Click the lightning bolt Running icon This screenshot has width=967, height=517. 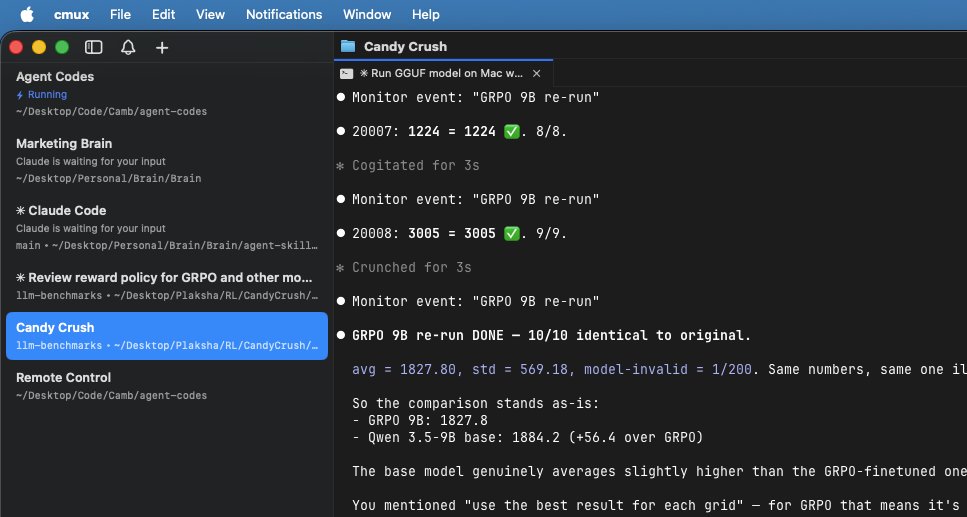pos(20,95)
